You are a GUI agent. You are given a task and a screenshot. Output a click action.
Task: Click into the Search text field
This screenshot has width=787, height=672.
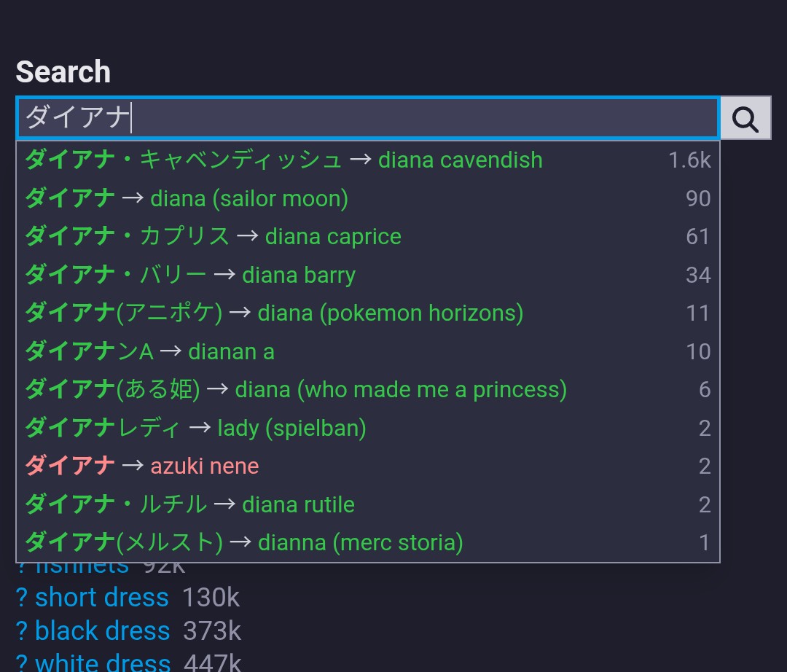pyautogui.click(x=368, y=118)
